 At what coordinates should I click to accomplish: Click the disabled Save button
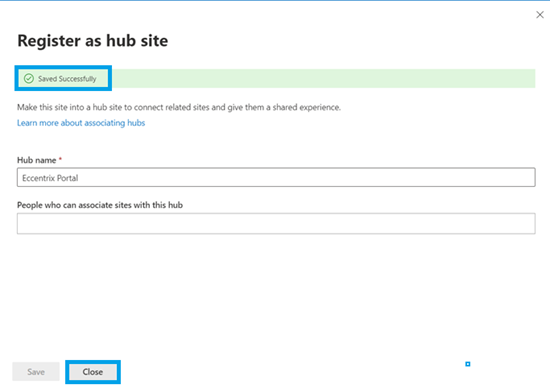pyautogui.click(x=36, y=372)
